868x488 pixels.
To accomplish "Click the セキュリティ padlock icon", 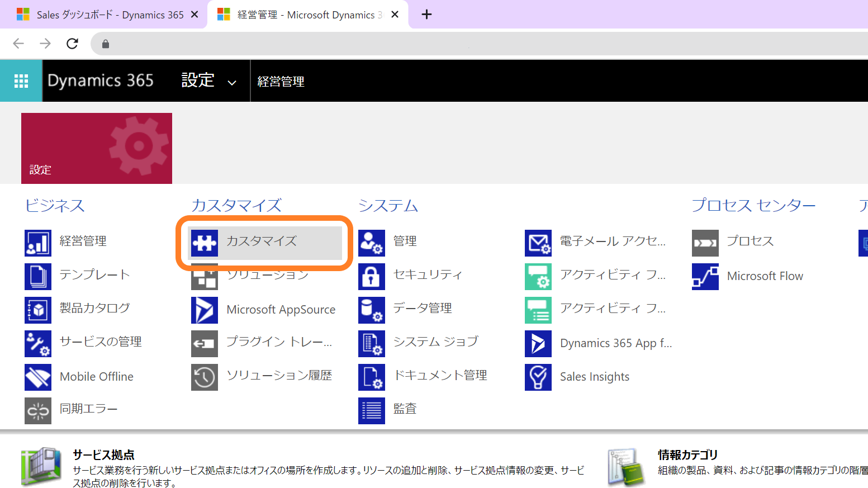I will [x=372, y=277].
